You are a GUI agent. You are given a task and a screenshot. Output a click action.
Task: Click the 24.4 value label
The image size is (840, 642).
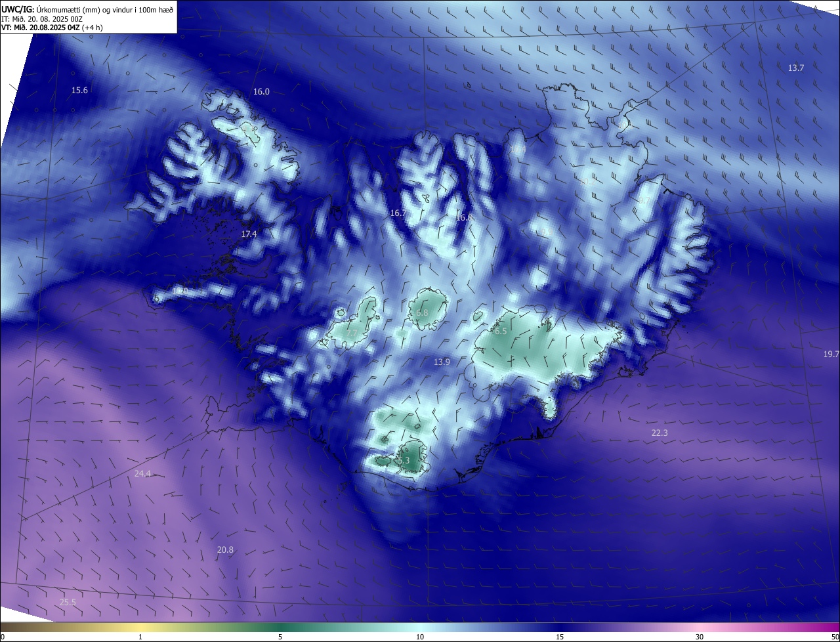[142, 474]
